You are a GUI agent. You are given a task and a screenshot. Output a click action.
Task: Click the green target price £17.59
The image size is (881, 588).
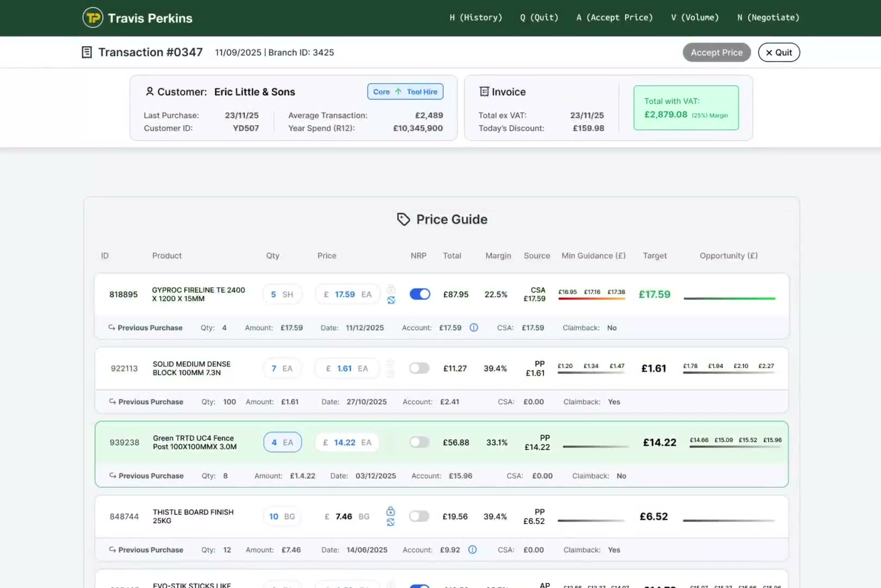click(x=654, y=294)
